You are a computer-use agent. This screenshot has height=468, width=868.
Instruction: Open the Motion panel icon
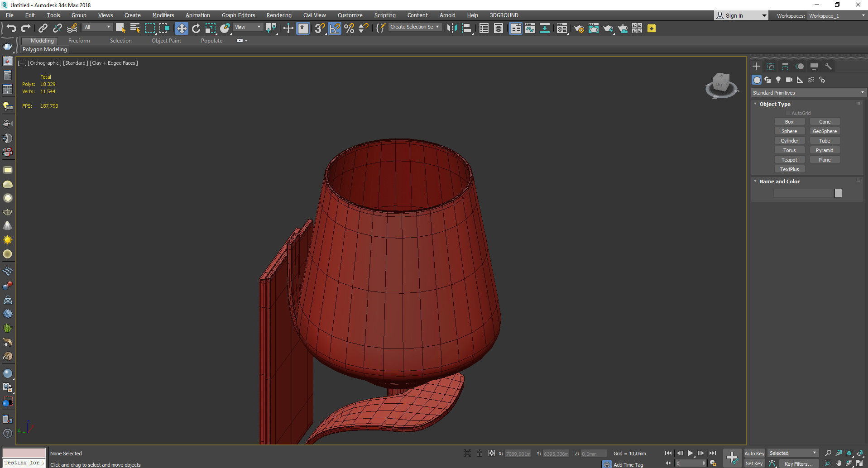pos(800,67)
